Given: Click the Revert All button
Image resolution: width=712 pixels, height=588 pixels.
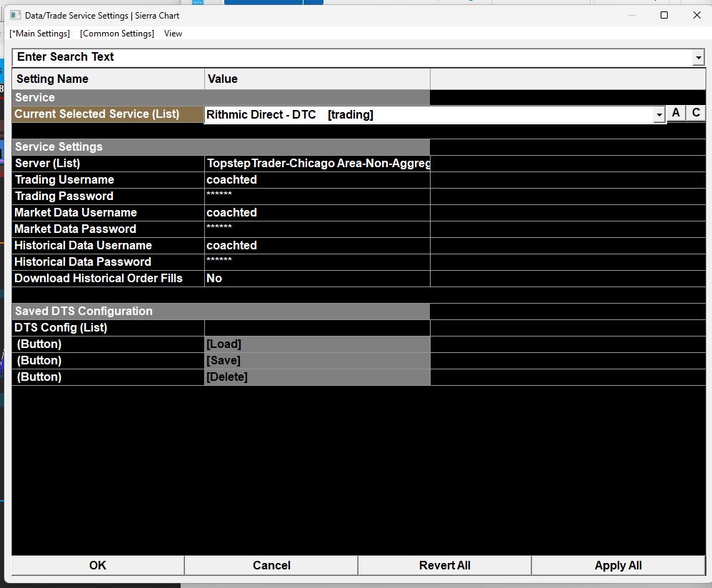Looking at the screenshot, I should [x=444, y=565].
